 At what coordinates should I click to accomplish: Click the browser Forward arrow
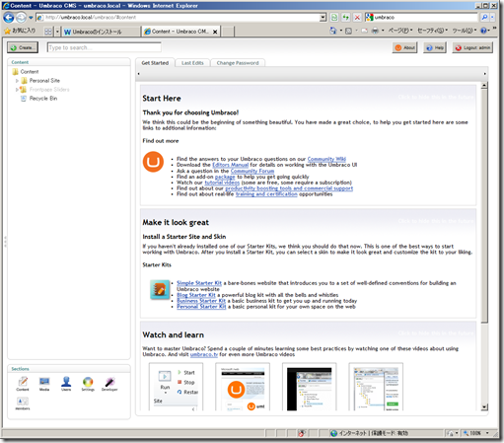tap(21, 18)
